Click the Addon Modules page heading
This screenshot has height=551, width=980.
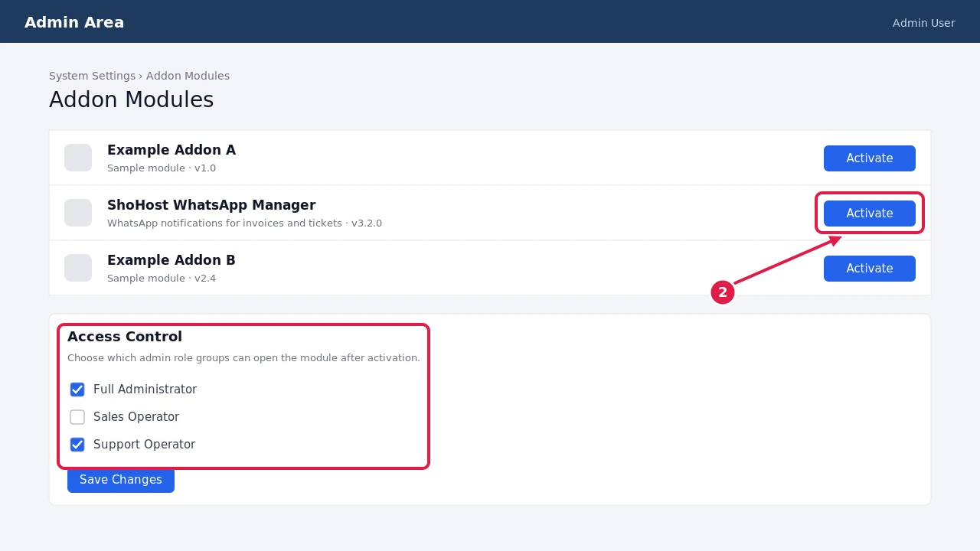pyautogui.click(x=132, y=100)
